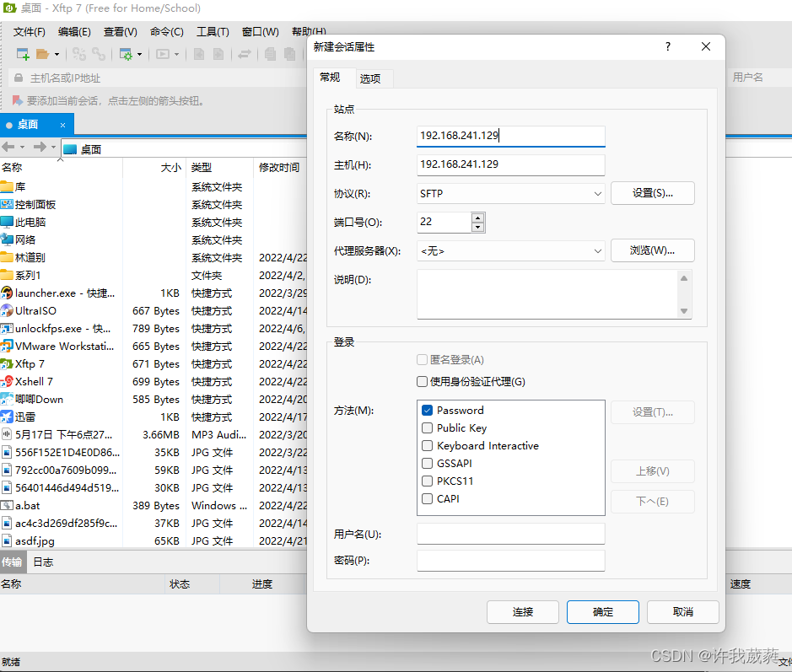Screen dimensions: 792x672
Task: Check the PKCS11 method checkbox
Action: click(x=428, y=481)
